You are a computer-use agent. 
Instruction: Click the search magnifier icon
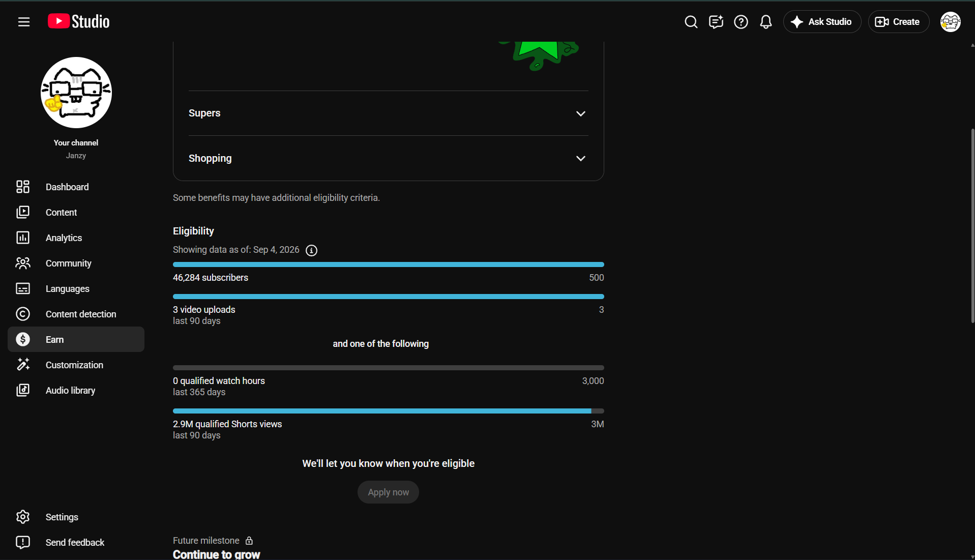[x=691, y=22]
